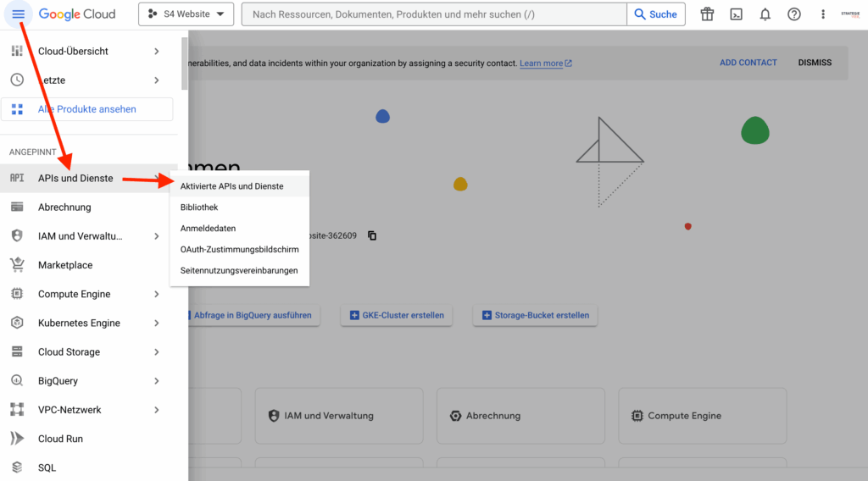Click the Kubernetes Engine hexagon icon
The width and height of the screenshot is (868, 481).
17,323
